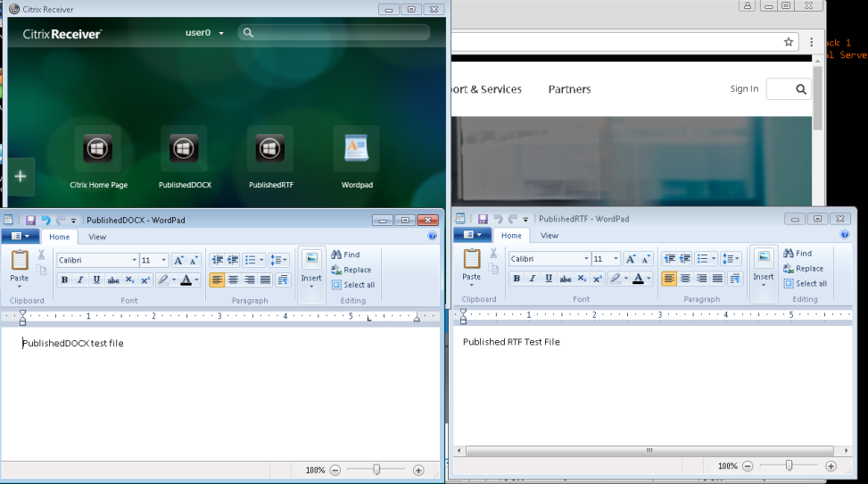Toggle Strikethrough in PublishedDOCX WordPad
Screen dimensions: 868x484
pos(113,280)
